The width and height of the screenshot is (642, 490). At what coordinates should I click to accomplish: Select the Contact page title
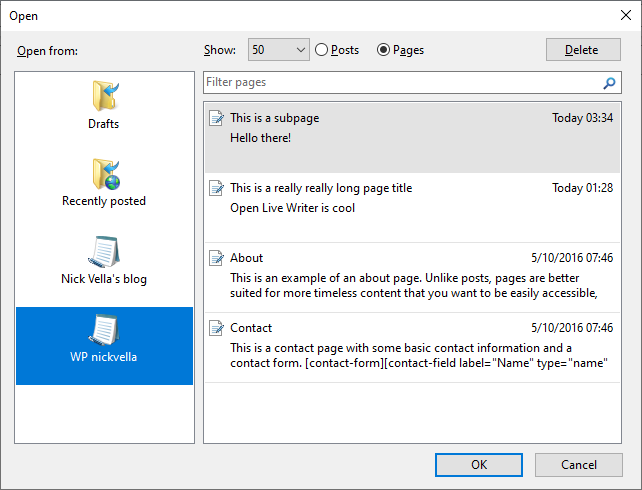tap(251, 328)
